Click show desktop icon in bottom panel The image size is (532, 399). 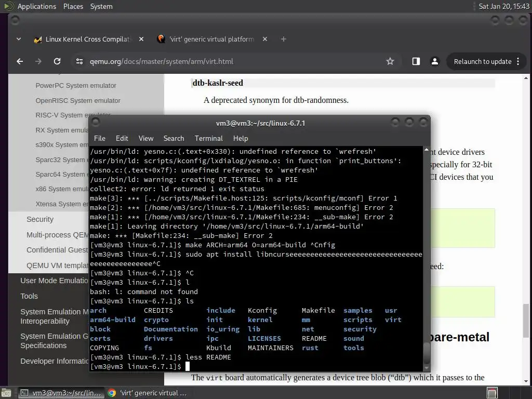coord(6,393)
